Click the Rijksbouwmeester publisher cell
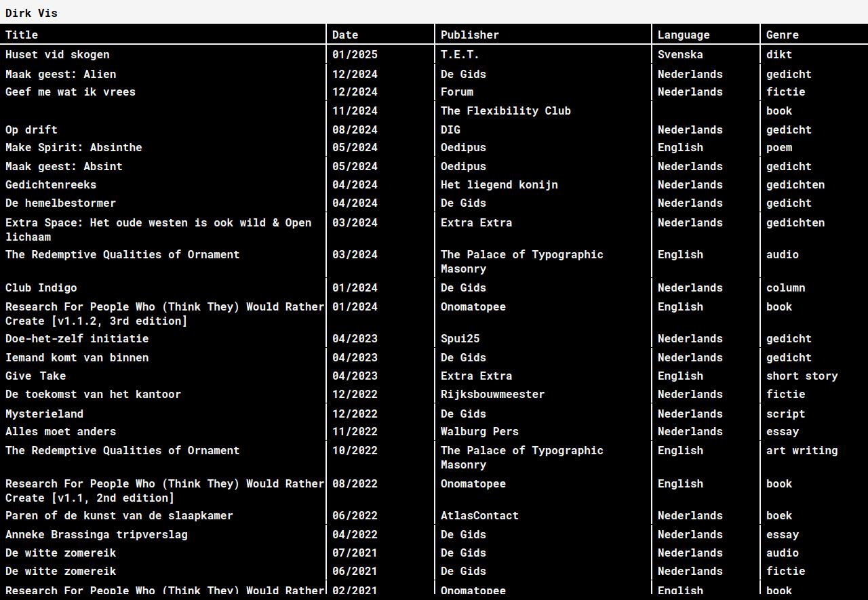The width and height of the screenshot is (868, 600). pyautogui.click(x=493, y=394)
